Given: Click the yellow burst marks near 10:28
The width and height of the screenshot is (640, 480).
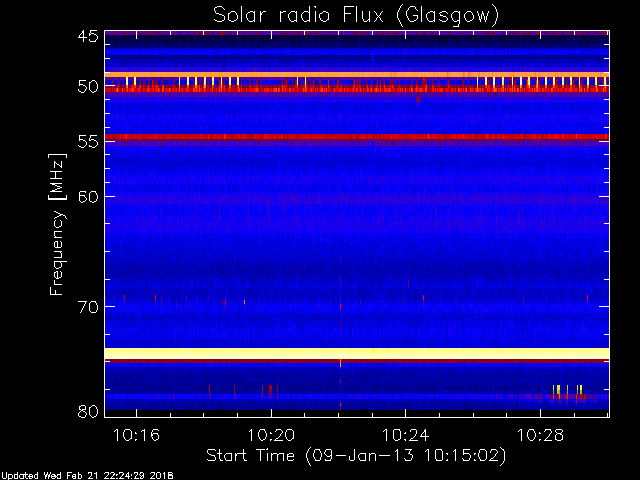Looking at the screenshot, I should 567,390.
